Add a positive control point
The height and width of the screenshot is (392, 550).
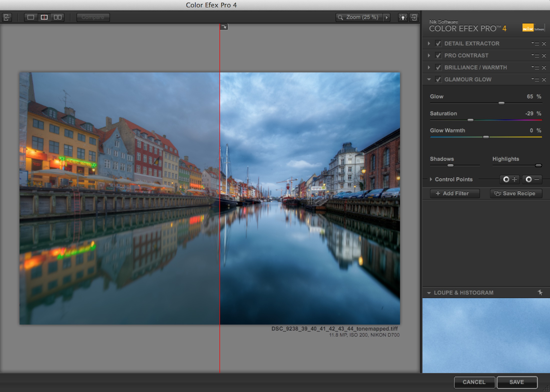click(x=510, y=179)
